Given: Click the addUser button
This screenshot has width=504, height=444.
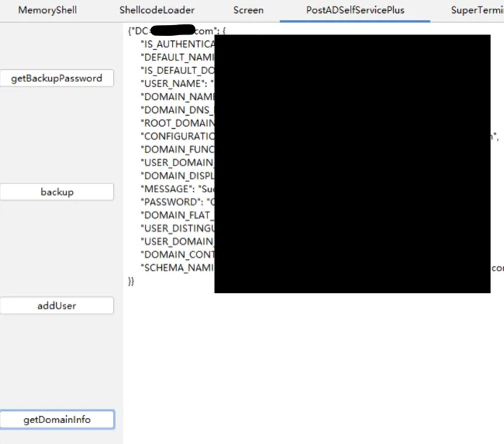Looking at the screenshot, I should coord(57,306).
